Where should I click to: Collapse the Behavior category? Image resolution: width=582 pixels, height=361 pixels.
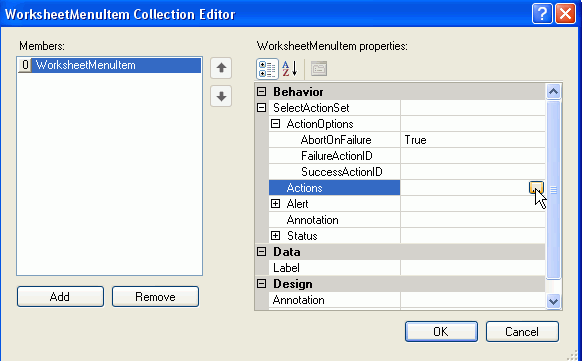tap(262, 92)
